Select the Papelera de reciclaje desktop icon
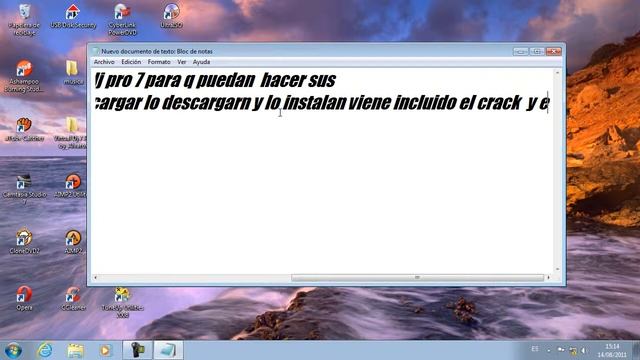The image size is (640, 360). [x=24, y=19]
